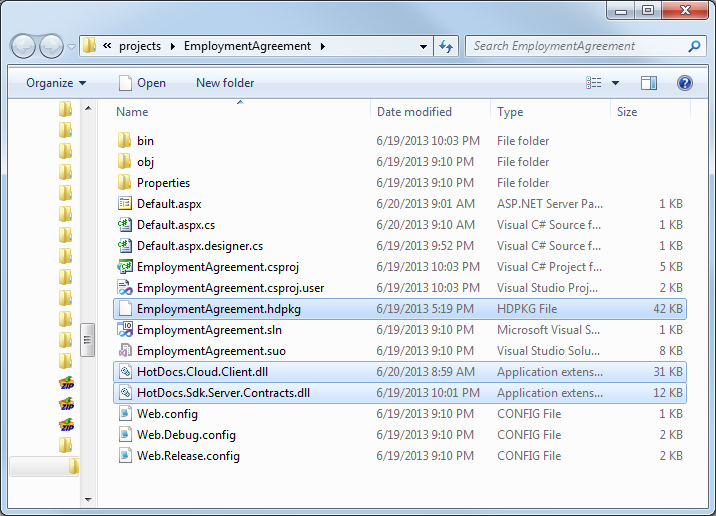Select the EmploymentAgreement.hdpkg file
The width and height of the screenshot is (716, 516).
[x=219, y=309]
